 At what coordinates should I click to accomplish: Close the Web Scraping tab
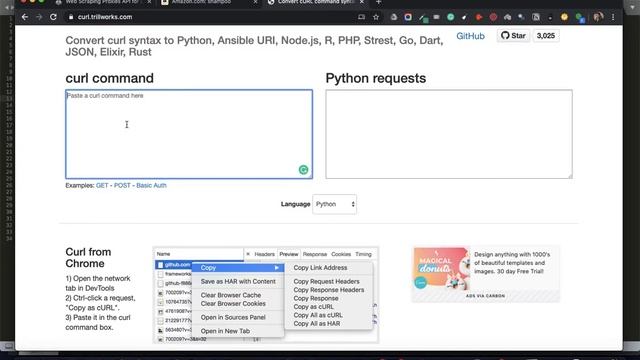[x=149, y=2]
